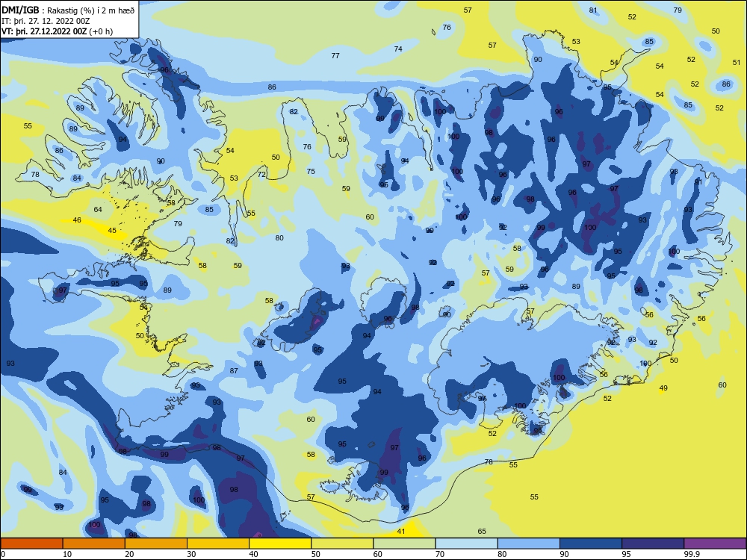
Task: Click the humidity value 75 on the map
Action: [x=311, y=172]
